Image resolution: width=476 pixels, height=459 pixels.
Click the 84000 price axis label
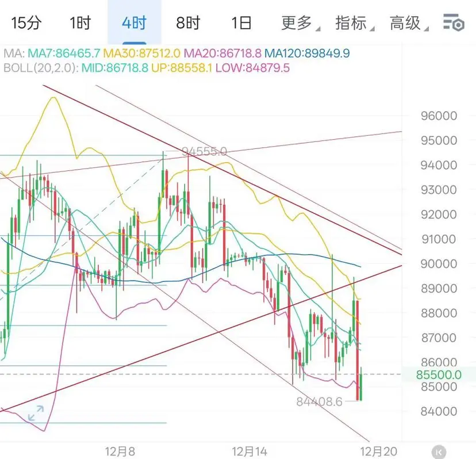[x=439, y=411]
